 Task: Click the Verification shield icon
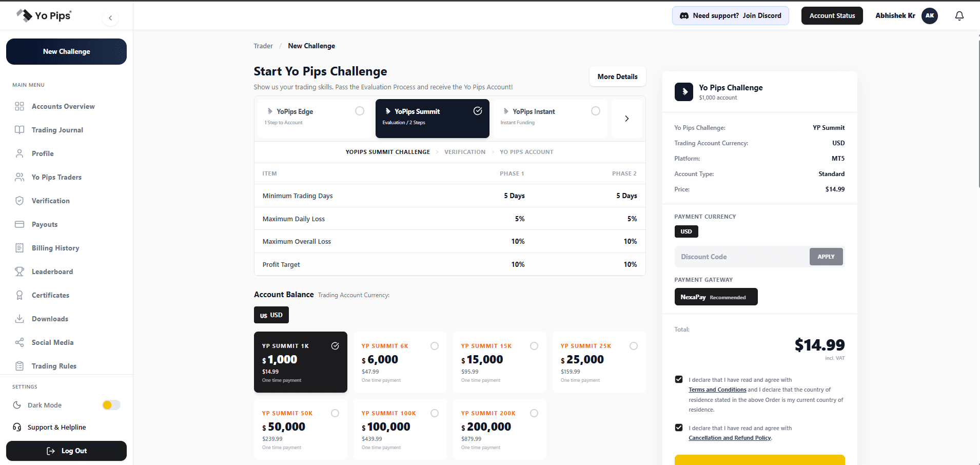pyautogui.click(x=19, y=201)
